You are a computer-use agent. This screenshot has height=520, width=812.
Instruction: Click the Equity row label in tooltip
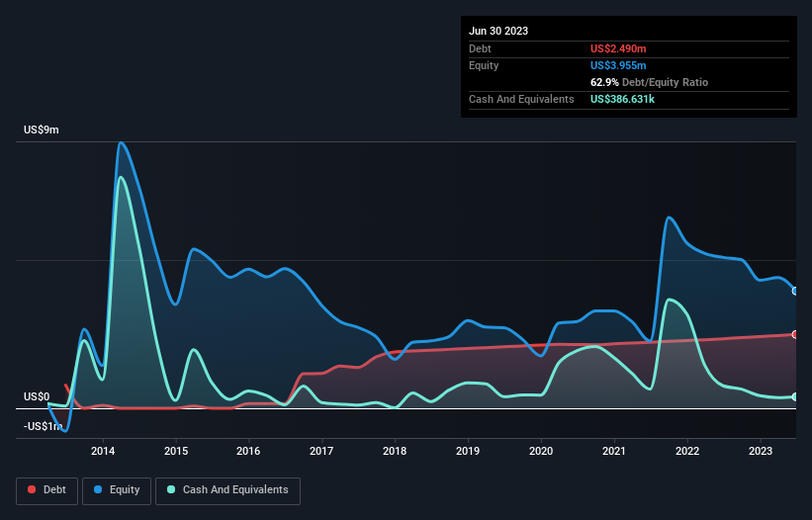point(484,65)
